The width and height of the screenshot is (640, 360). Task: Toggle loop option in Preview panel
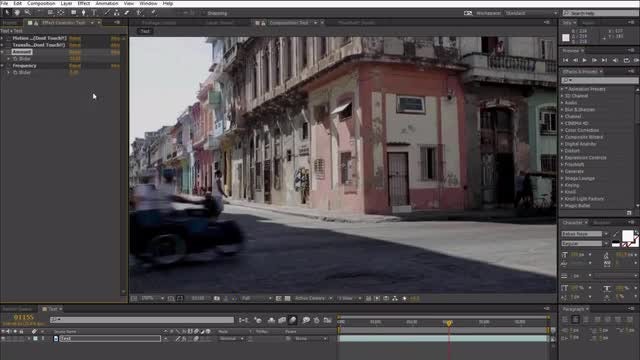tap(627, 60)
